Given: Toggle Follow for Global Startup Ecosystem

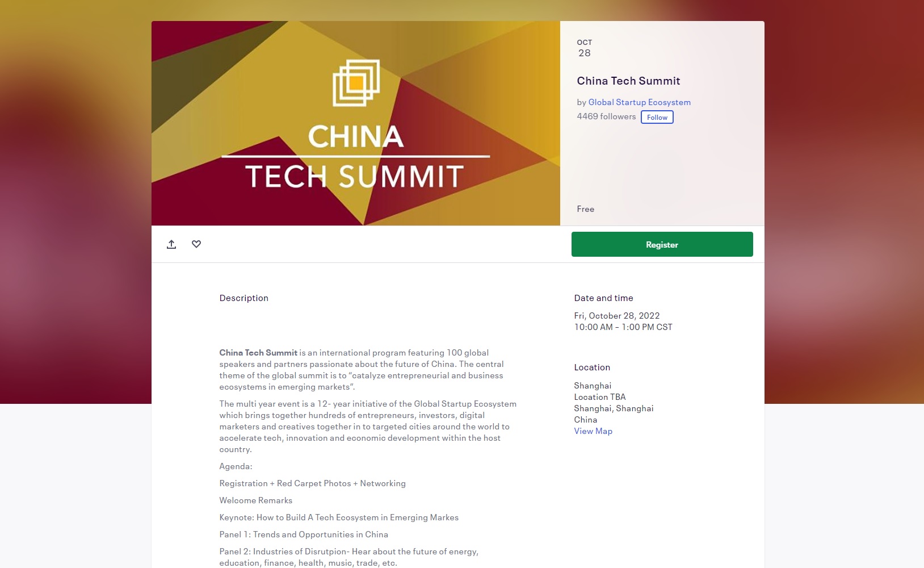Looking at the screenshot, I should (x=657, y=117).
